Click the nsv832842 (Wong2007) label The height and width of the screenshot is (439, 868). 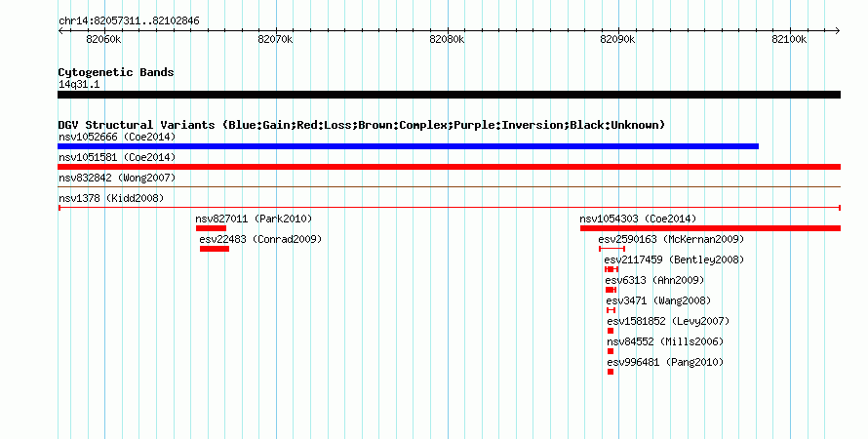point(117,178)
